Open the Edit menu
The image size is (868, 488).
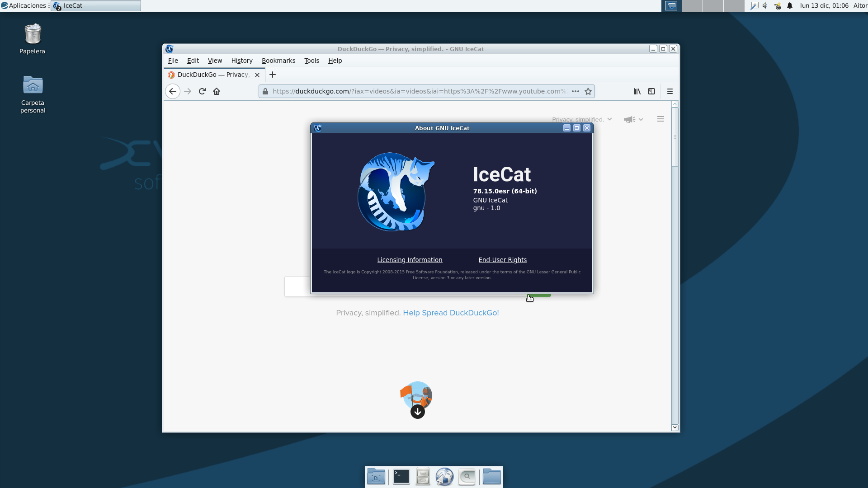[193, 61]
